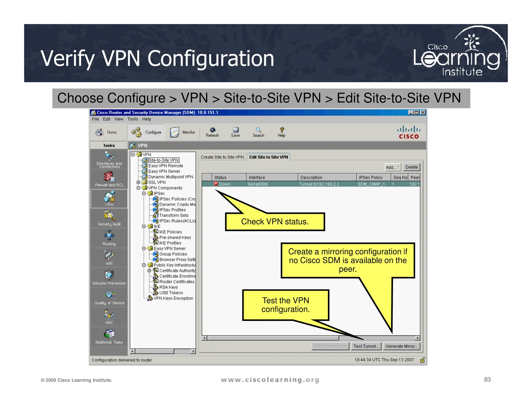Open Quality of Service task
Viewport: 532px width, 411px height.
pyautogui.click(x=109, y=297)
